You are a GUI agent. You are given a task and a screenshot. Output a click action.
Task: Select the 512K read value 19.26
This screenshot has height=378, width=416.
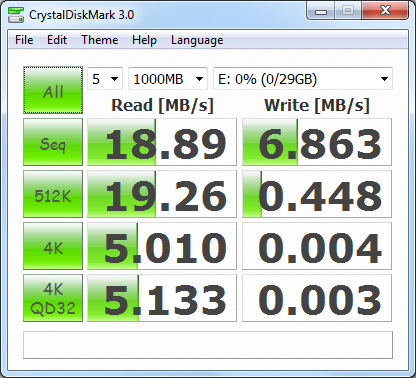pos(162,194)
